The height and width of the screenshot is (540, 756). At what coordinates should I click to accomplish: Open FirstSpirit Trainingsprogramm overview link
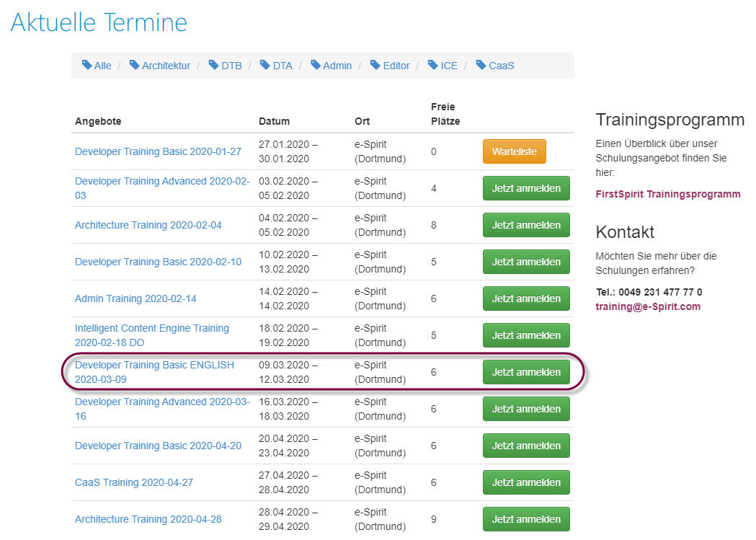(x=667, y=194)
